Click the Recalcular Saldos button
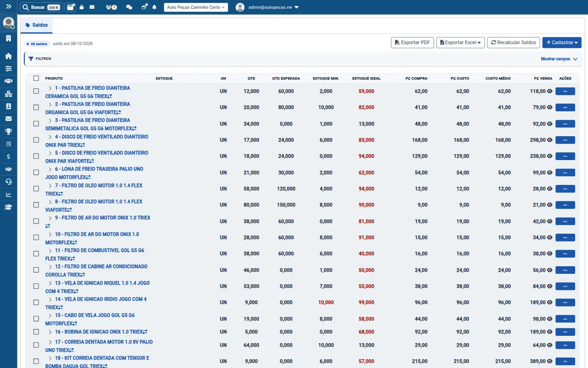Image resolution: width=588 pixels, height=368 pixels. click(x=514, y=42)
